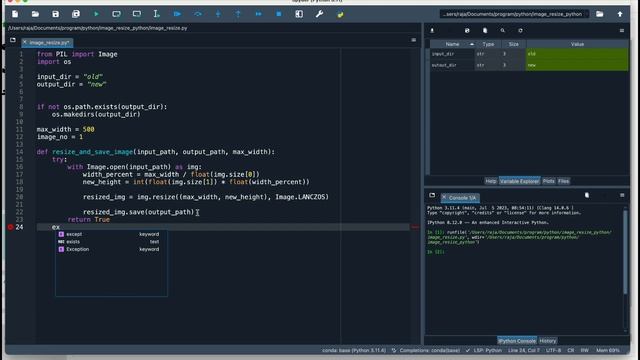Click Import data icon in Variable Explorer
640x360 pixels.
click(x=432, y=31)
